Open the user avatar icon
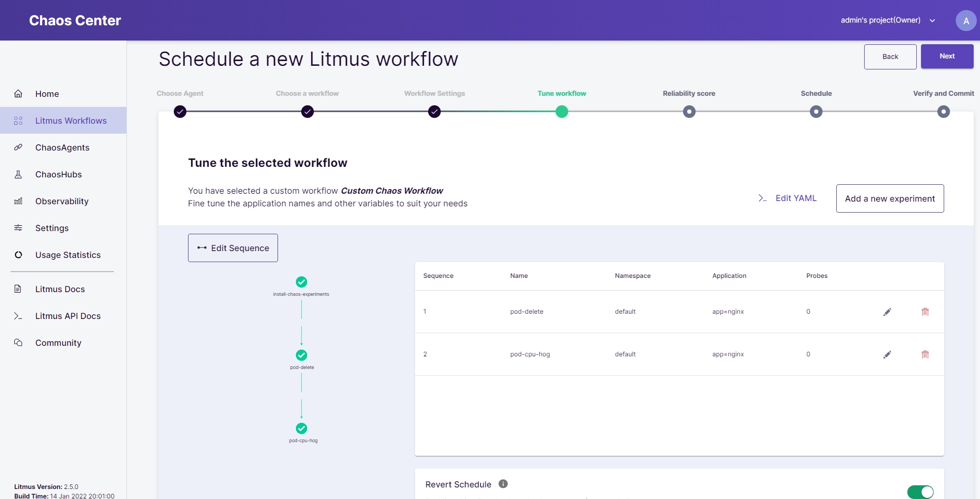The image size is (980, 499). tap(965, 21)
